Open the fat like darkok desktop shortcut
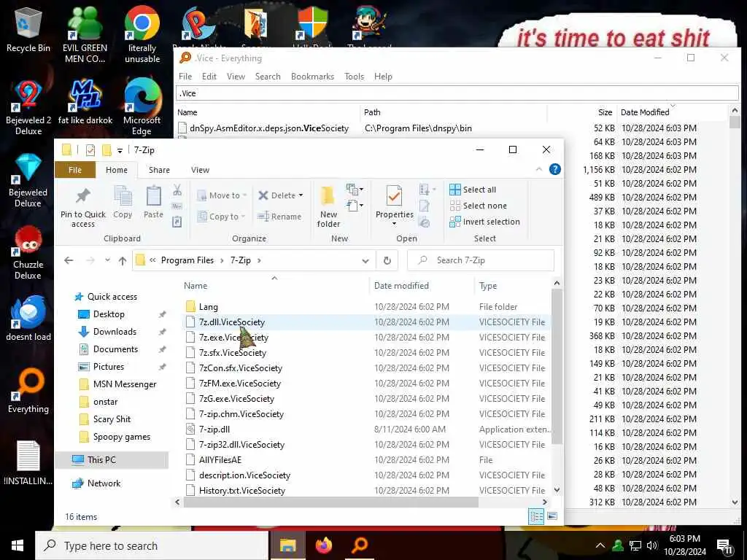 [85, 102]
